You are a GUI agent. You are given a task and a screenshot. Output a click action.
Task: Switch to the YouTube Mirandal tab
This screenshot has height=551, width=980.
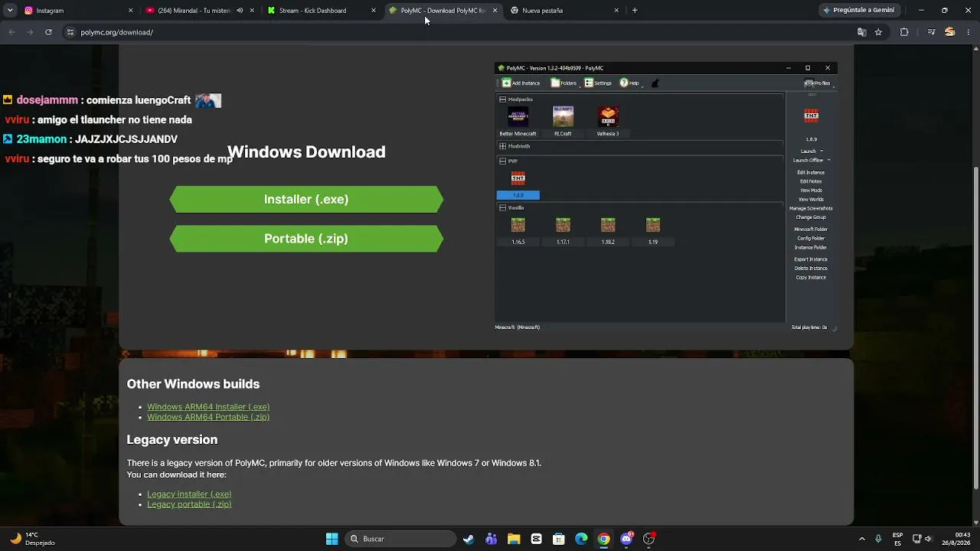click(x=200, y=11)
